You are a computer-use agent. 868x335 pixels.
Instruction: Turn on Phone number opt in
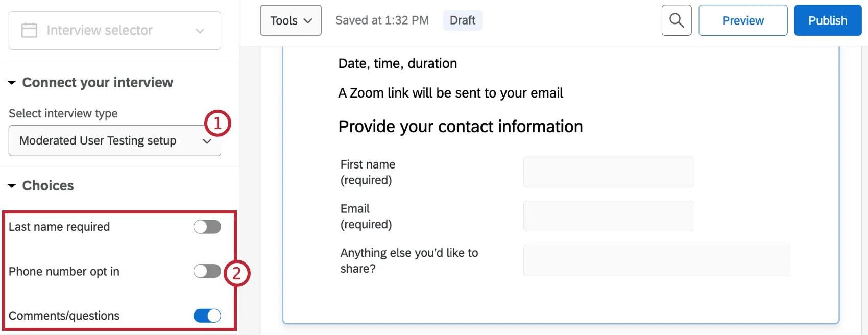click(207, 271)
